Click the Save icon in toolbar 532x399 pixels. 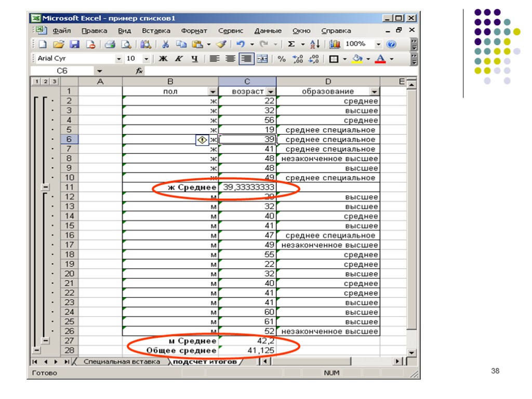point(74,44)
